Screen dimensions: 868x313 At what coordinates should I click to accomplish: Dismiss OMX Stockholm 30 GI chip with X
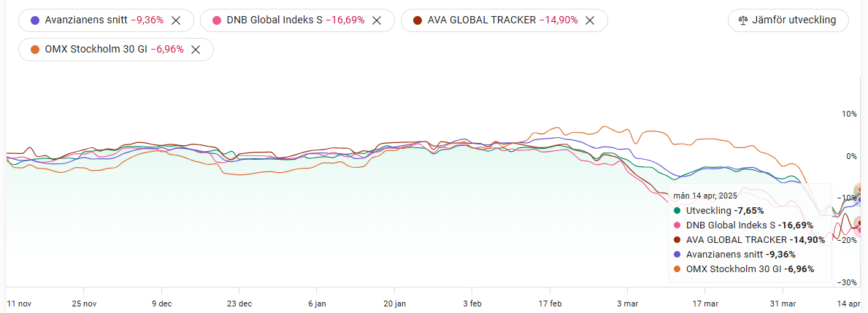(x=196, y=50)
